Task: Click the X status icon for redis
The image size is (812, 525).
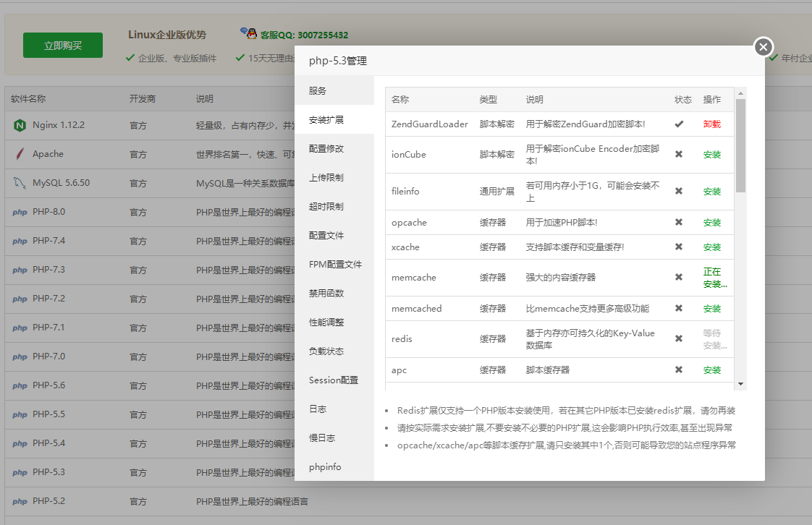Action: pyautogui.click(x=678, y=338)
